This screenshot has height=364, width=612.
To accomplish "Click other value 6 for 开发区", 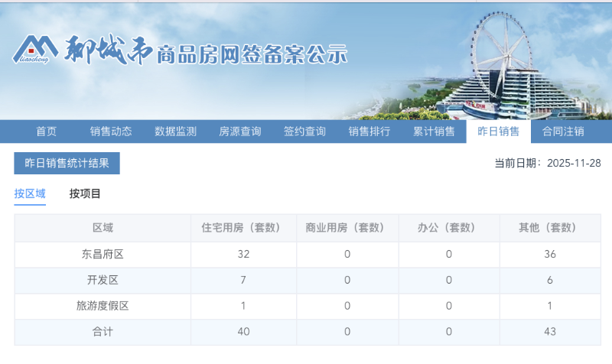I will click(550, 280).
